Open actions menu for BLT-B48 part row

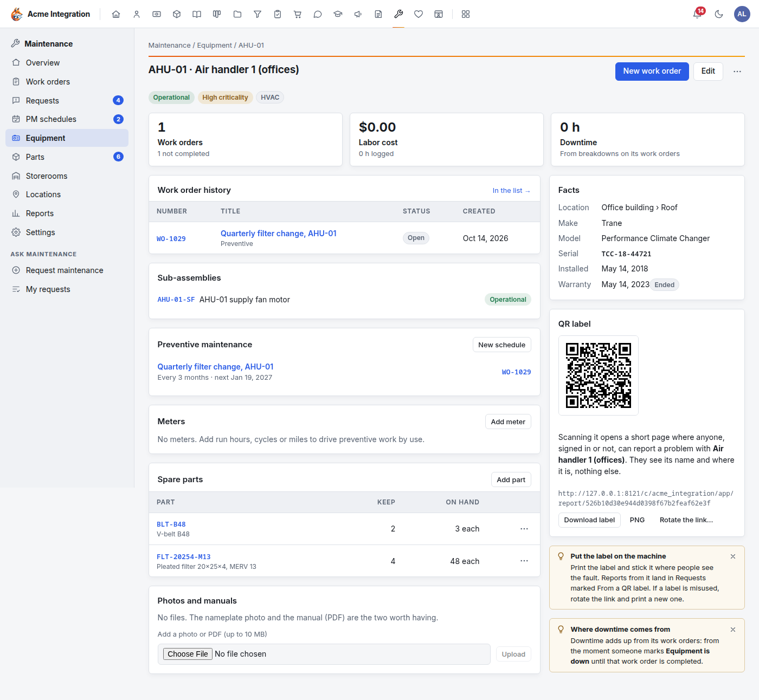coord(524,529)
